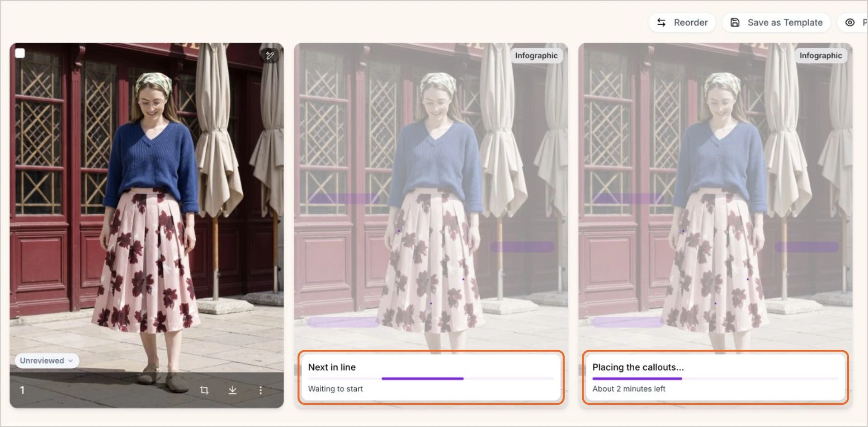Select the queued infographic thumbnail waiting to start

(431, 225)
